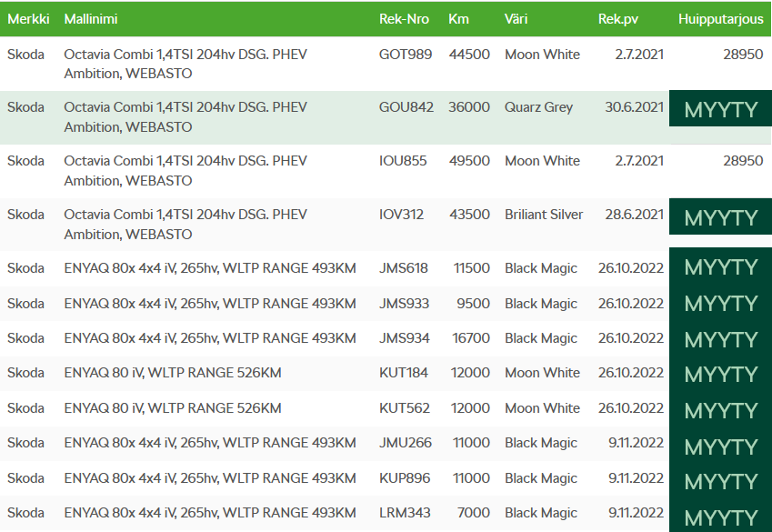The image size is (772, 532).
Task: Click MYYTY badge in JMS618 row
Action: point(720,267)
